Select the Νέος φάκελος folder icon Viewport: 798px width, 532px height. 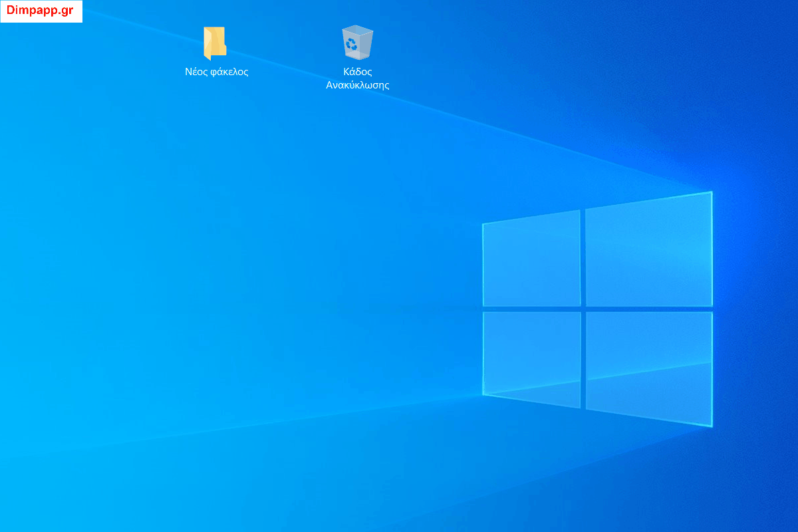click(x=215, y=43)
